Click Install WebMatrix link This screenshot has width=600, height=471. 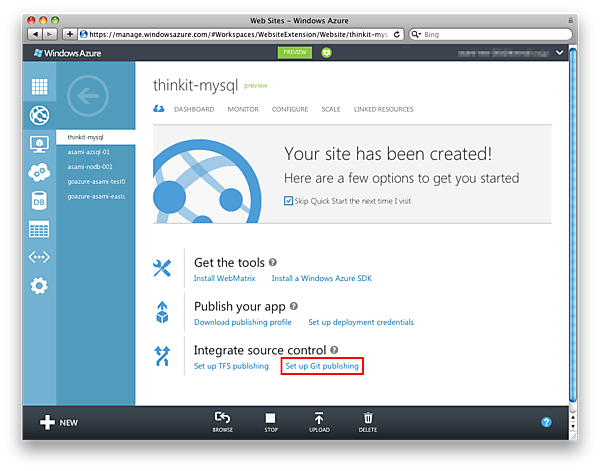(226, 278)
